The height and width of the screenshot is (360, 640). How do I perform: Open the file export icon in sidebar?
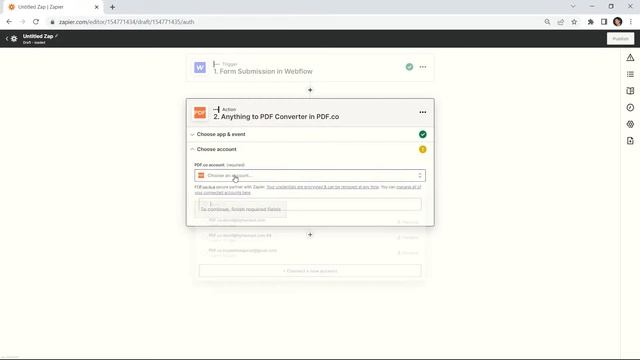tap(630, 141)
